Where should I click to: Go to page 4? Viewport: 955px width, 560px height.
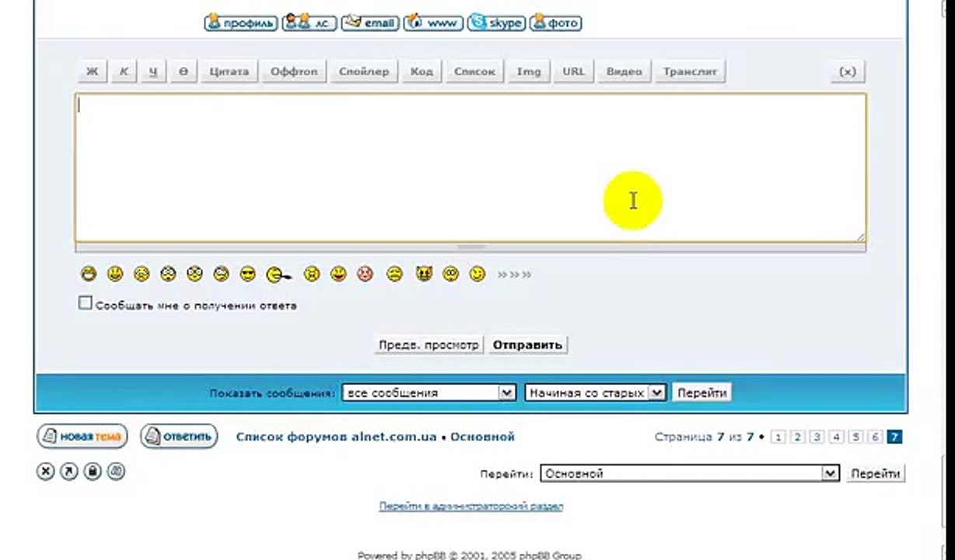point(836,437)
